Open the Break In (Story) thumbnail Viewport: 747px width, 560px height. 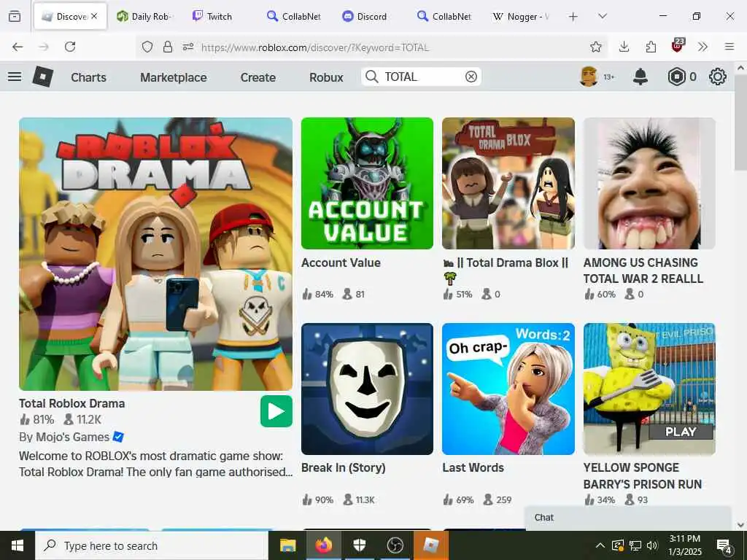click(368, 389)
